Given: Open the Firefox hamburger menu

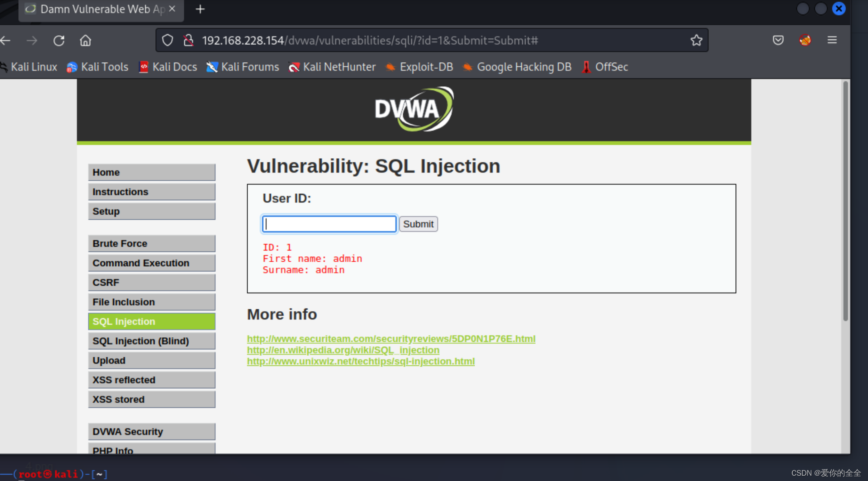Looking at the screenshot, I should point(832,40).
